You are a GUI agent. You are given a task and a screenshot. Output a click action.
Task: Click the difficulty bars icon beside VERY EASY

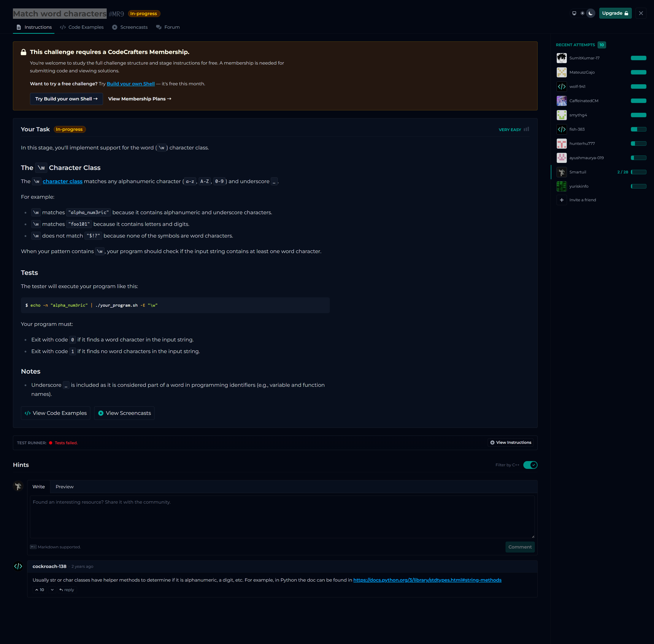coord(526,129)
